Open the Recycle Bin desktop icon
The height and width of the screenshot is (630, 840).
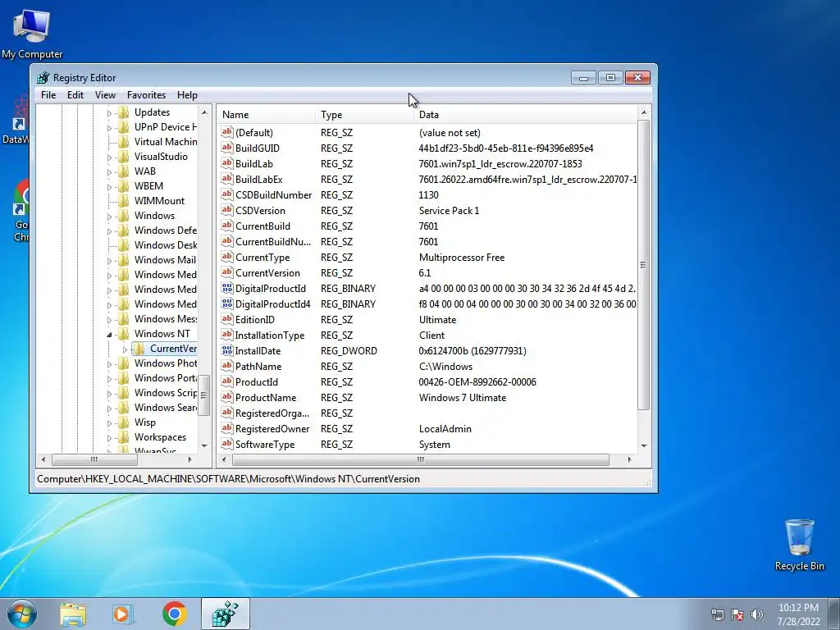point(799,545)
